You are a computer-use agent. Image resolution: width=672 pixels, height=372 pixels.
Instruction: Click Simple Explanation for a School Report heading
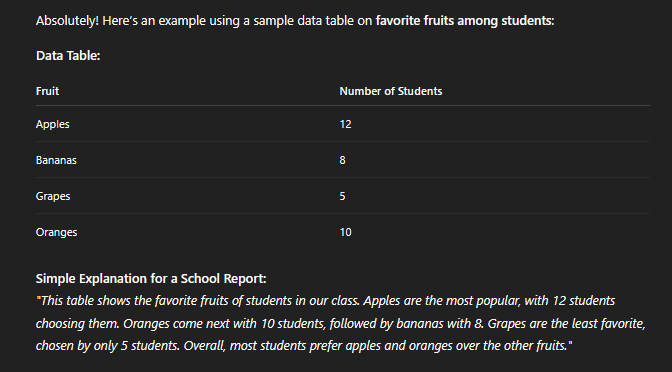click(x=151, y=279)
